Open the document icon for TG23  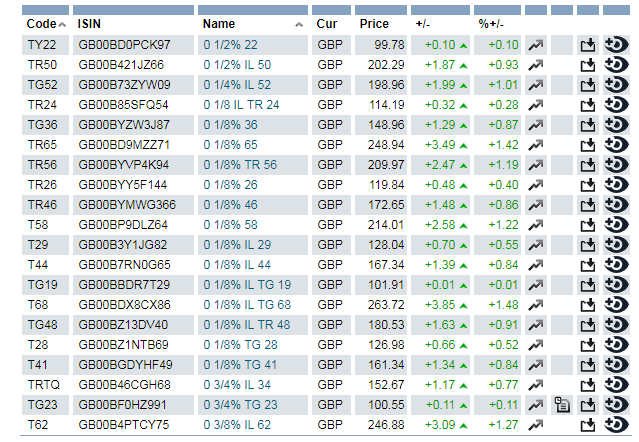tap(562, 405)
